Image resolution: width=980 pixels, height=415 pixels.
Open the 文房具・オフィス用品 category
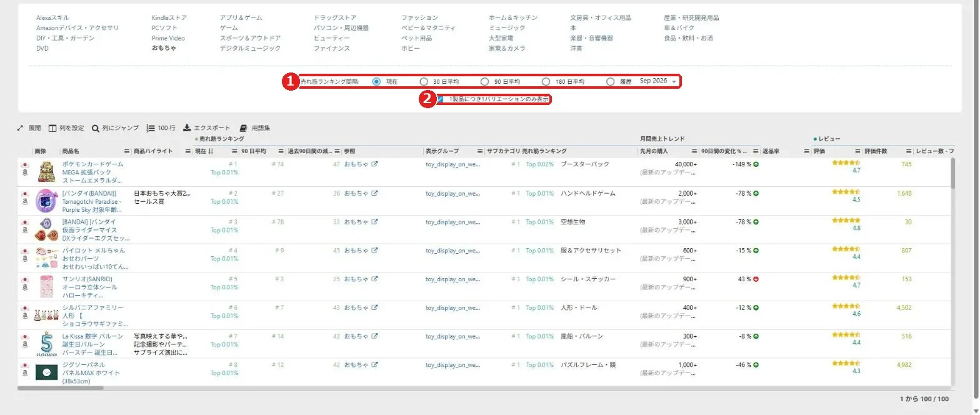601,18
